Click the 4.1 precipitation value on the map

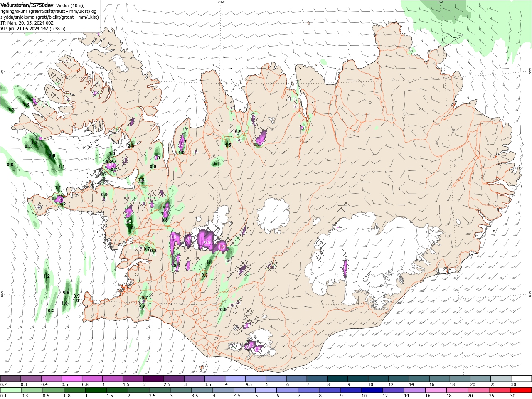217,164
